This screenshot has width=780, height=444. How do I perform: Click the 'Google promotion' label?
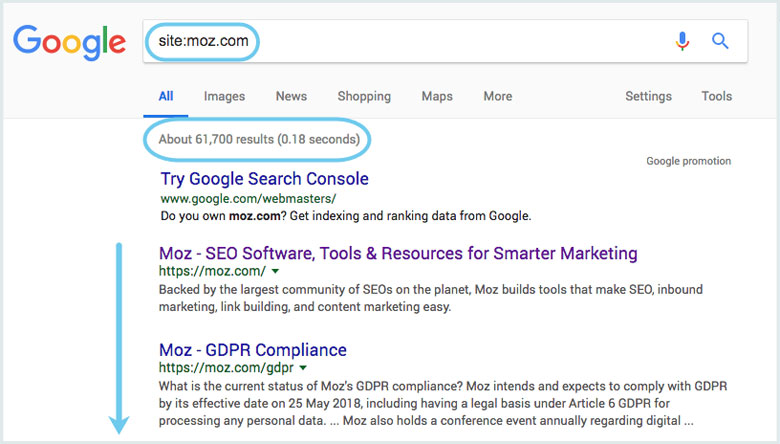688,161
